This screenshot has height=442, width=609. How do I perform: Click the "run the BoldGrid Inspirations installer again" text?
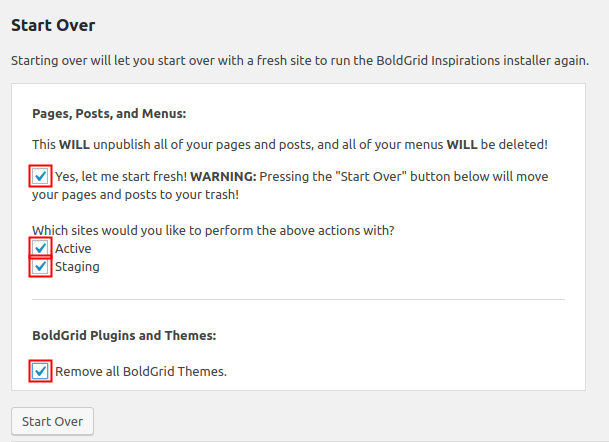tap(480, 61)
